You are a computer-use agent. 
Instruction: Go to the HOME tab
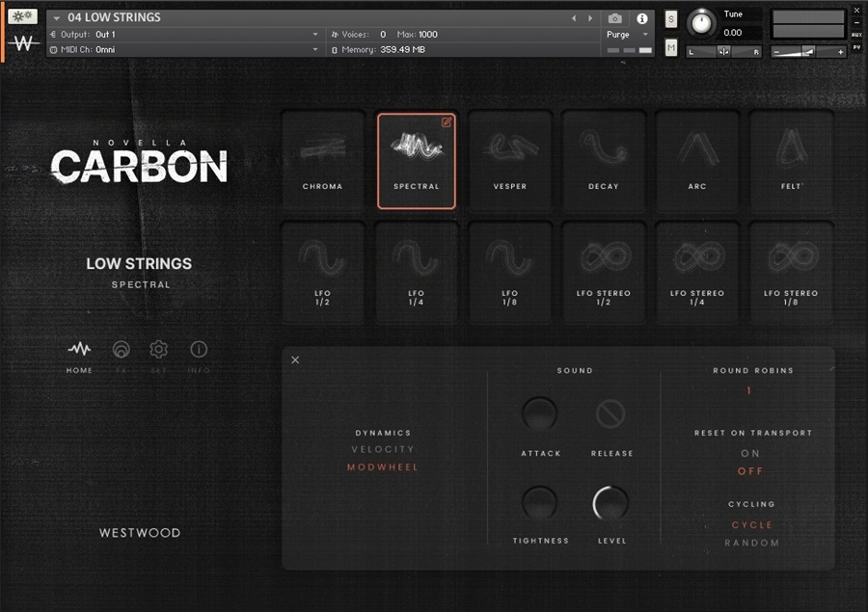pos(79,355)
